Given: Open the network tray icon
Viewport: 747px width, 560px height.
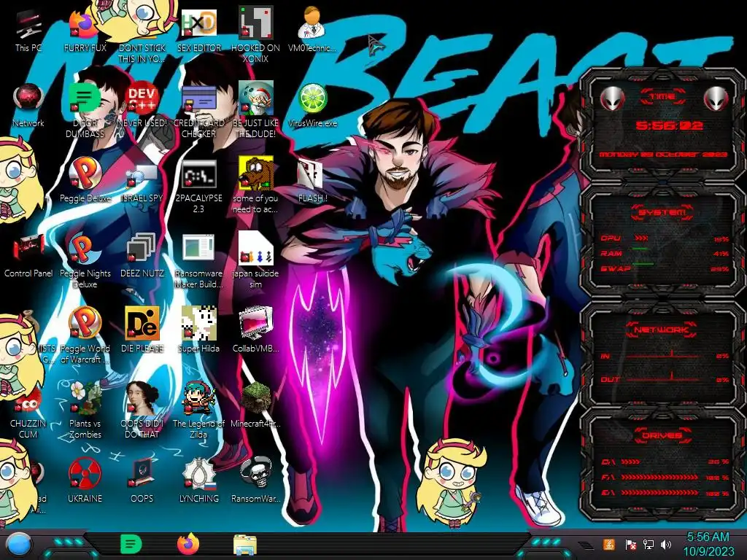Looking at the screenshot, I should (649, 544).
